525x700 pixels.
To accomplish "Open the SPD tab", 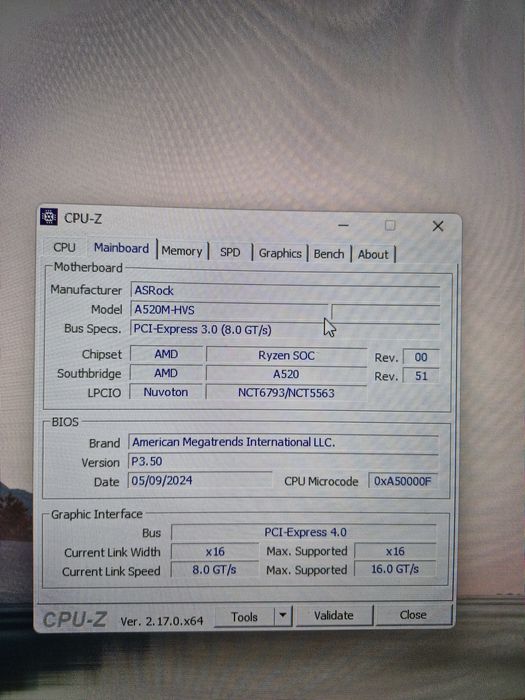I will (x=230, y=252).
